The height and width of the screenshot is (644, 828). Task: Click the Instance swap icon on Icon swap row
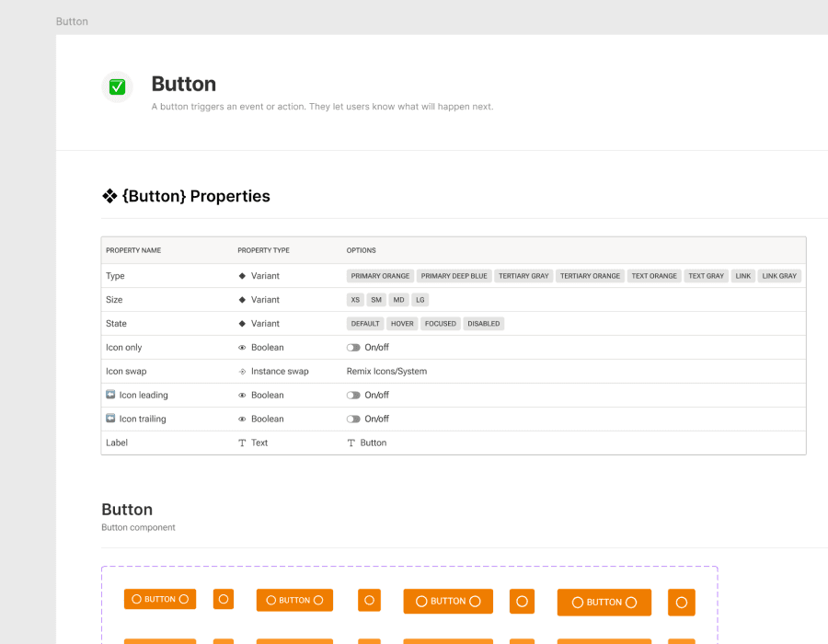click(242, 371)
